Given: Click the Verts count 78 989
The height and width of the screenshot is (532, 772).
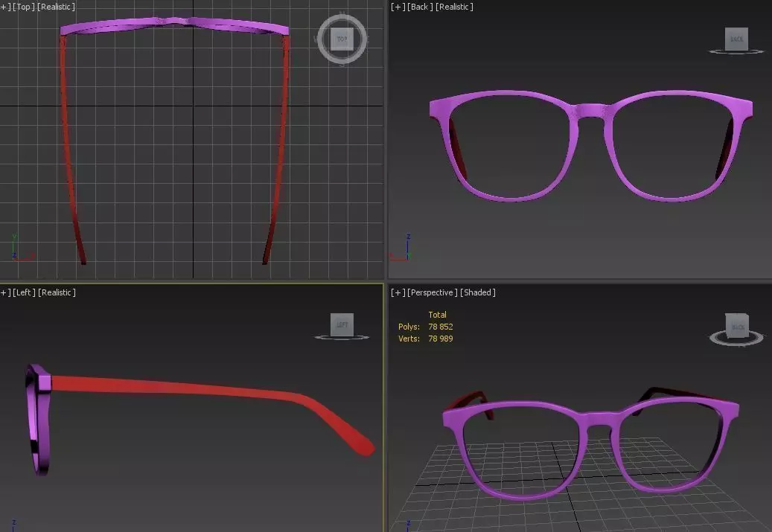Looking at the screenshot, I should pyautogui.click(x=441, y=339).
